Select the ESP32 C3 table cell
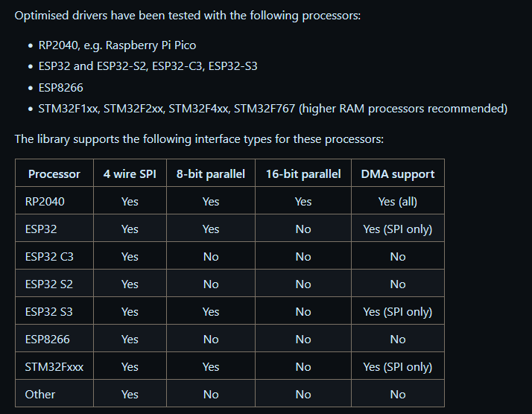The image size is (532, 414). click(x=49, y=257)
